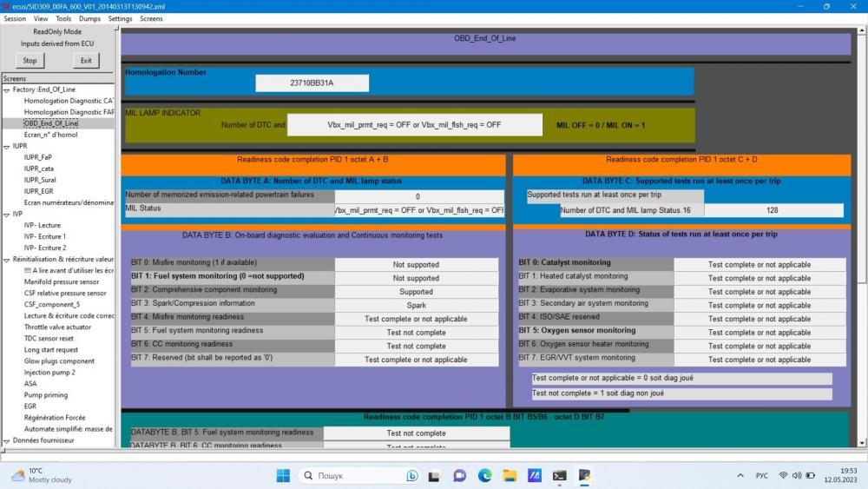This screenshot has width=868, height=489.
Task: Open the Settings menu
Action: [x=120, y=19]
